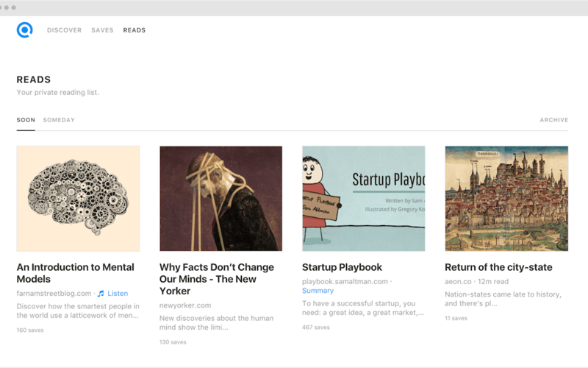
Task: Click the READS page heading
Action: [34, 79]
